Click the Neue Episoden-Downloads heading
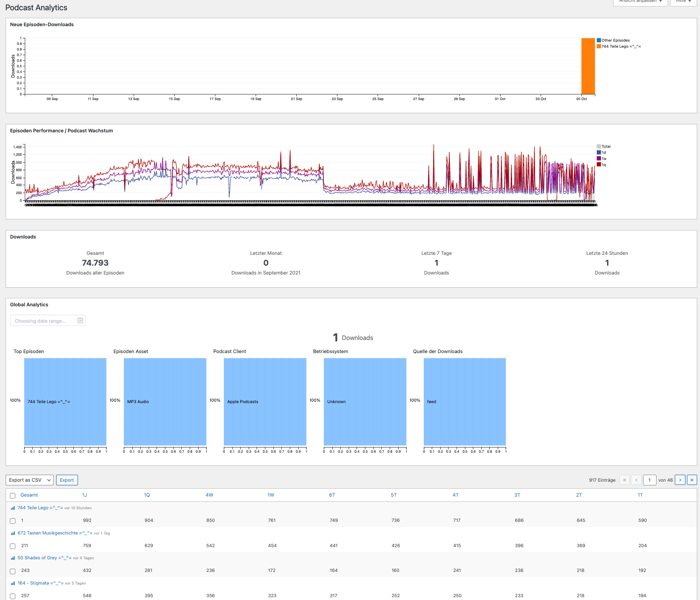The height and width of the screenshot is (600, 700). [42, 25]
